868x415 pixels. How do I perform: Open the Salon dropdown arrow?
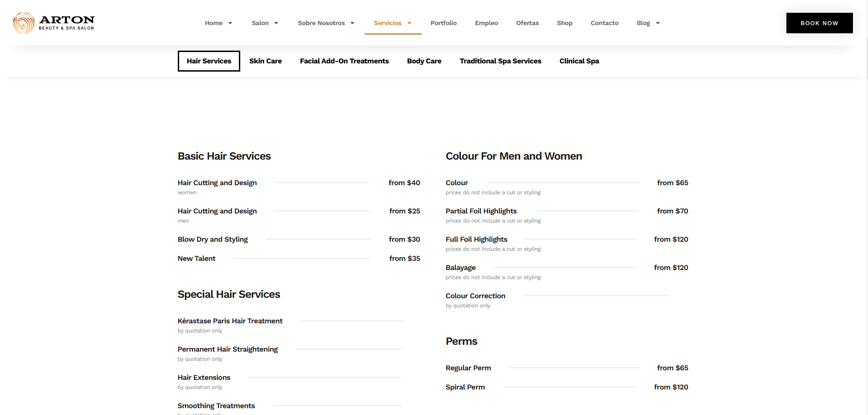276,23
